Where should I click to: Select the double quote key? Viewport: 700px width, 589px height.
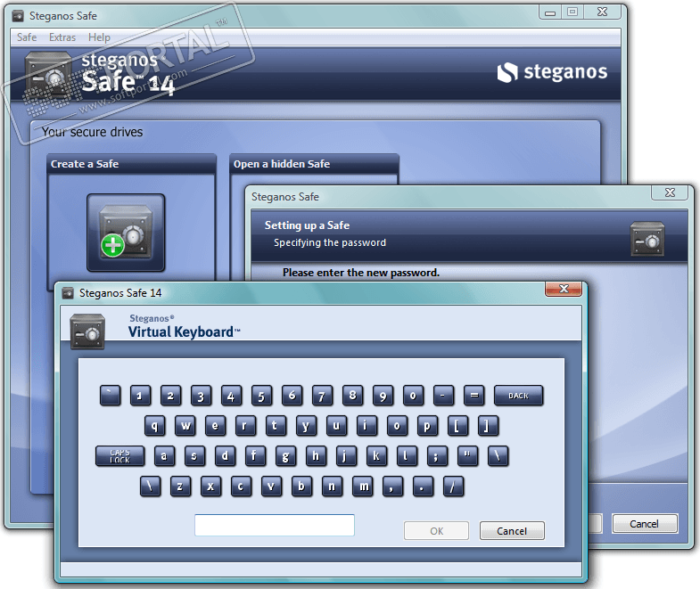point(468,456)
